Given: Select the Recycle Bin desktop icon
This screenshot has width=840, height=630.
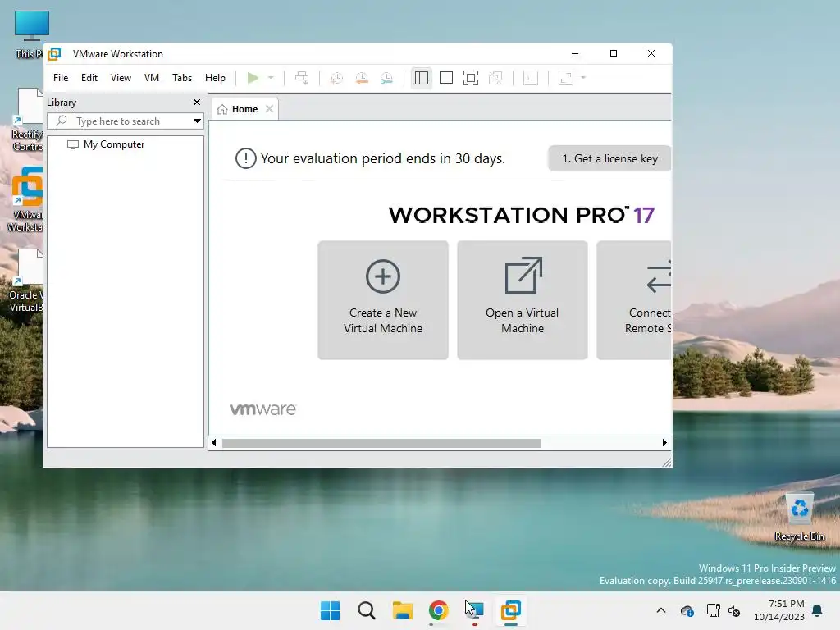Looking at the screenshot, I should pyautogui.click(x=799, y=518).
